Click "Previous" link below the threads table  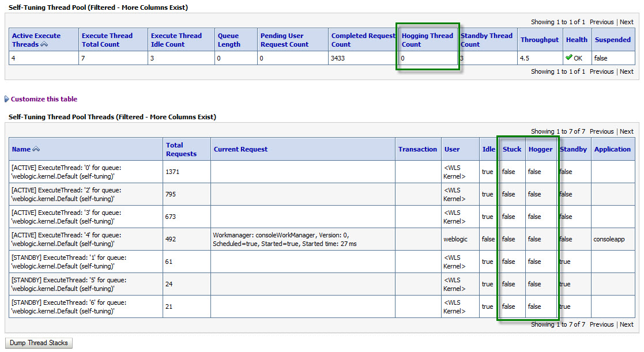pos(601,324)
